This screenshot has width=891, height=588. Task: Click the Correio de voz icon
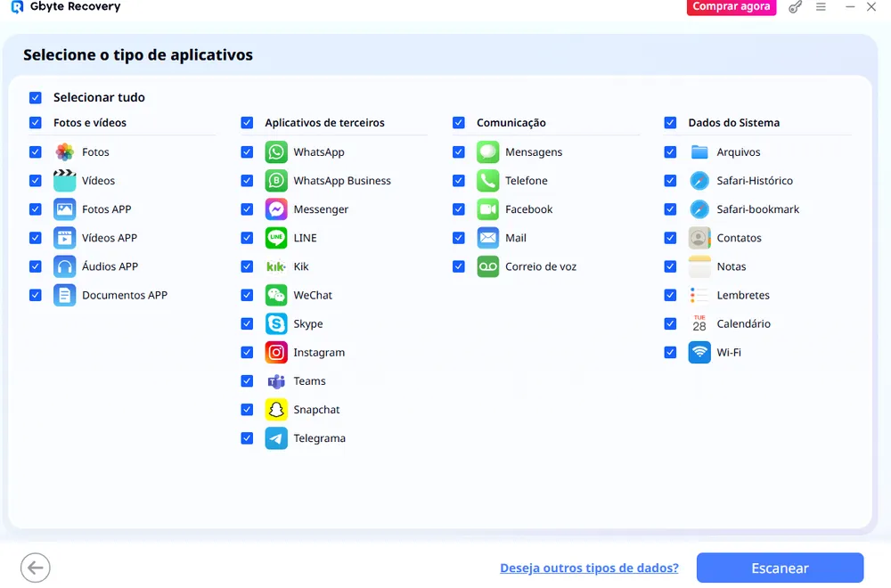pyautogui.click(x=487, y=266)
